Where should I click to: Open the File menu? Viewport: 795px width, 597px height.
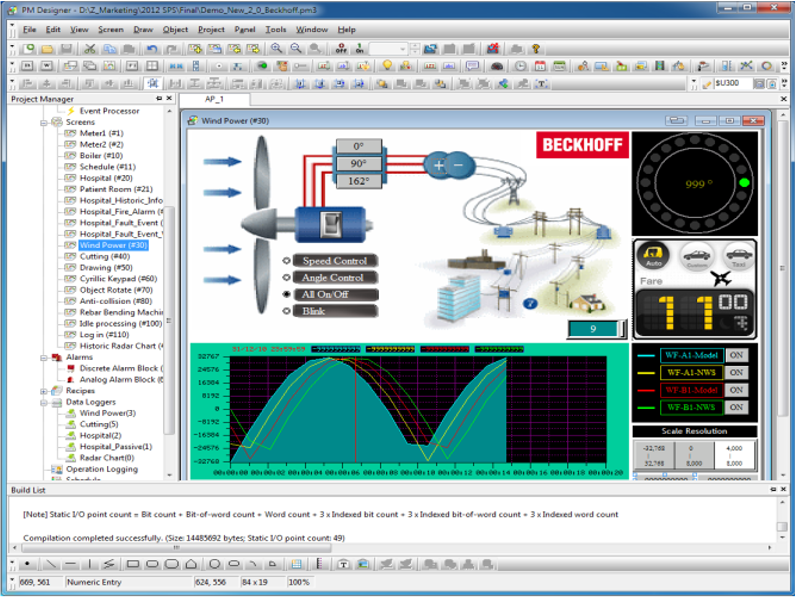click(x=29, y=30)
